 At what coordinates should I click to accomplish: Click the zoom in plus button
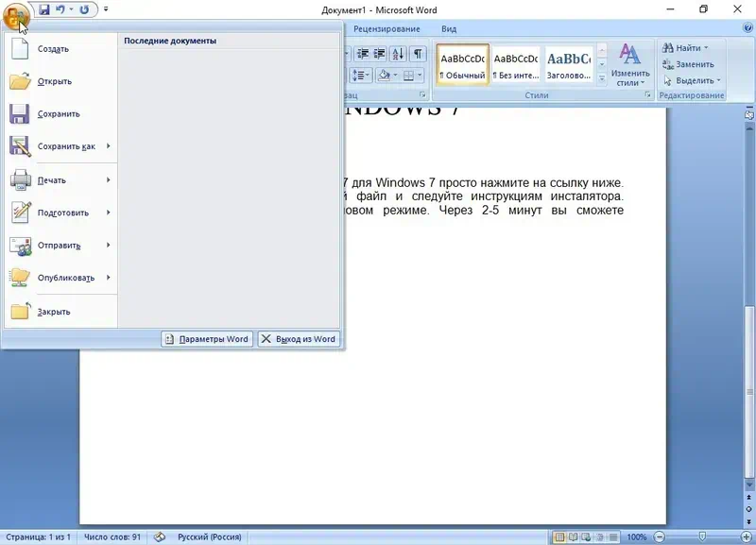(746, 536)
